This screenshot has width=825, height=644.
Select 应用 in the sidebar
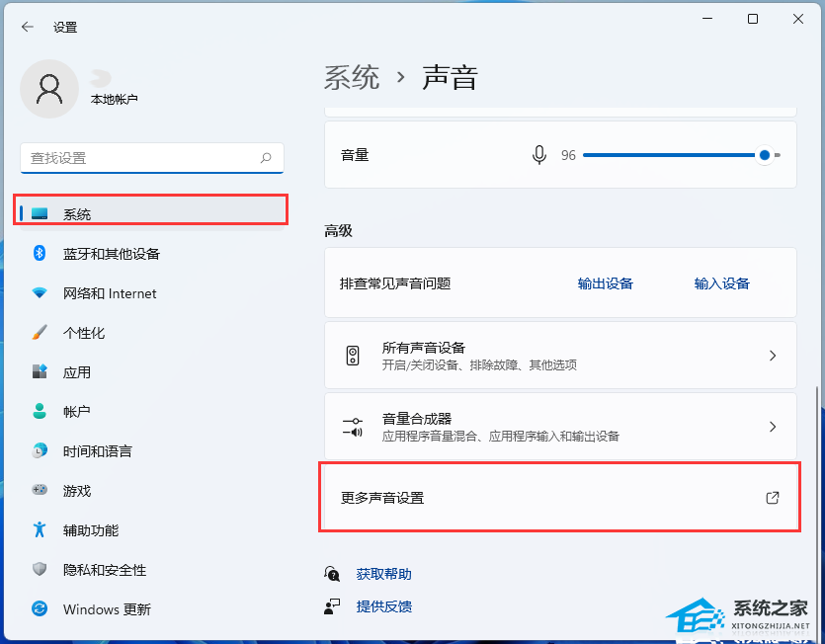click(151, 372)
